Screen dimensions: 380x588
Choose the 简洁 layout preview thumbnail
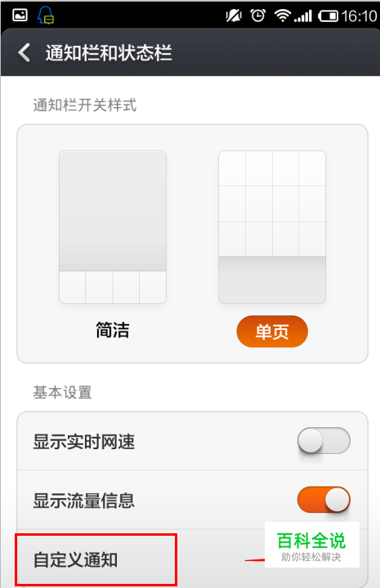point(113,227)
